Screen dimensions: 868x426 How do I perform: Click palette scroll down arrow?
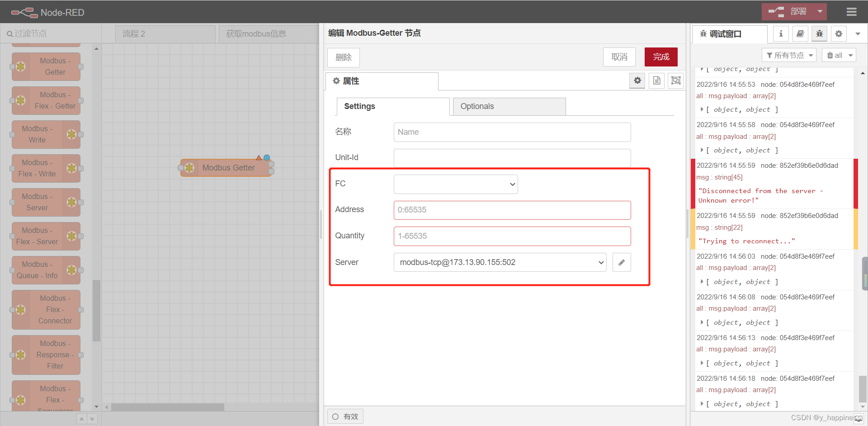click(x=96, y=407)
